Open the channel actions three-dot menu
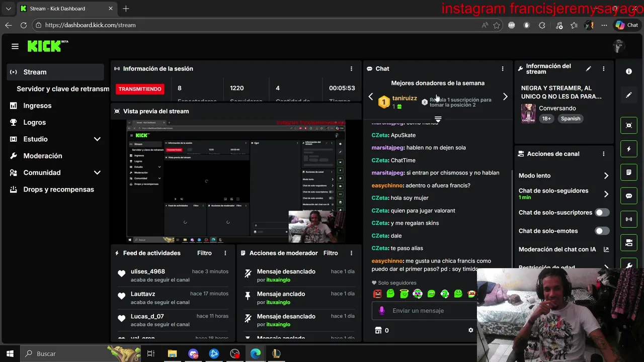644x362 pixels. [x=604, y=154]
